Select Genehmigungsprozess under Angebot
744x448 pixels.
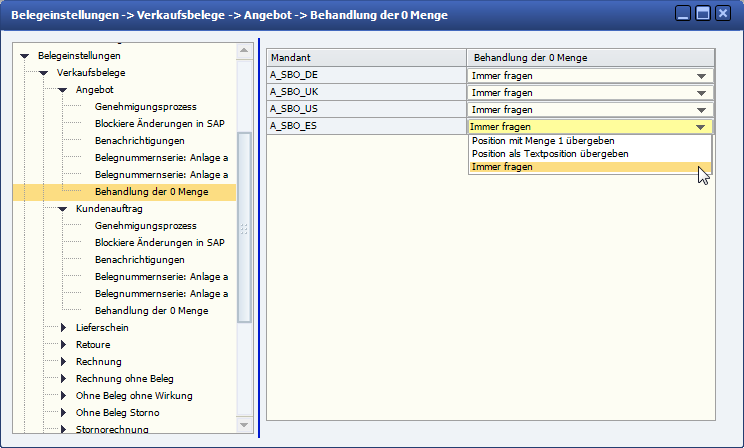click(146, 107)
